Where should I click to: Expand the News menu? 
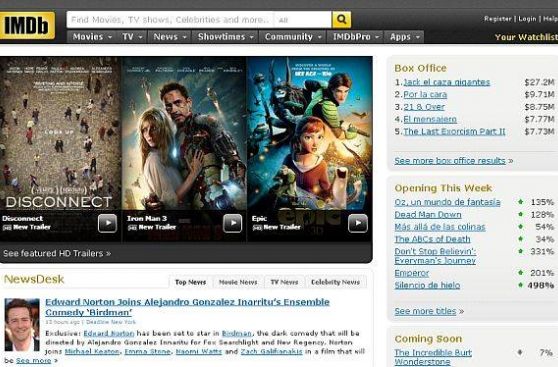click(170, 37)
